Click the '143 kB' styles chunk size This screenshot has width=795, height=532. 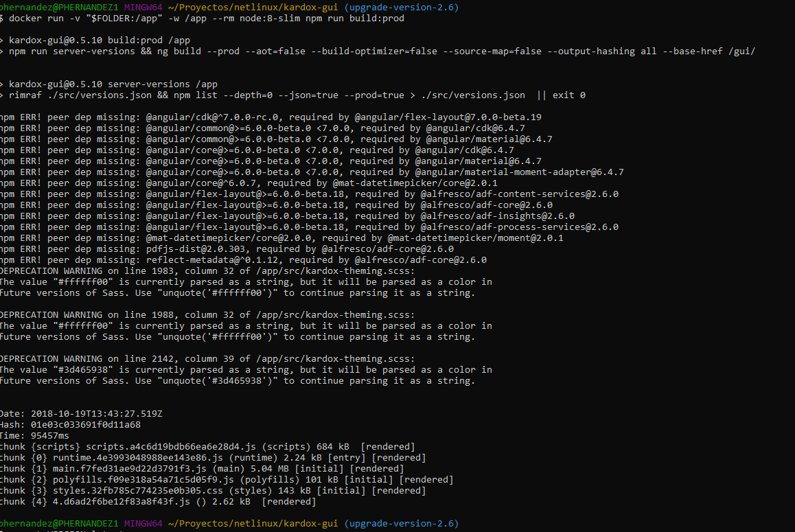[295, 491]
